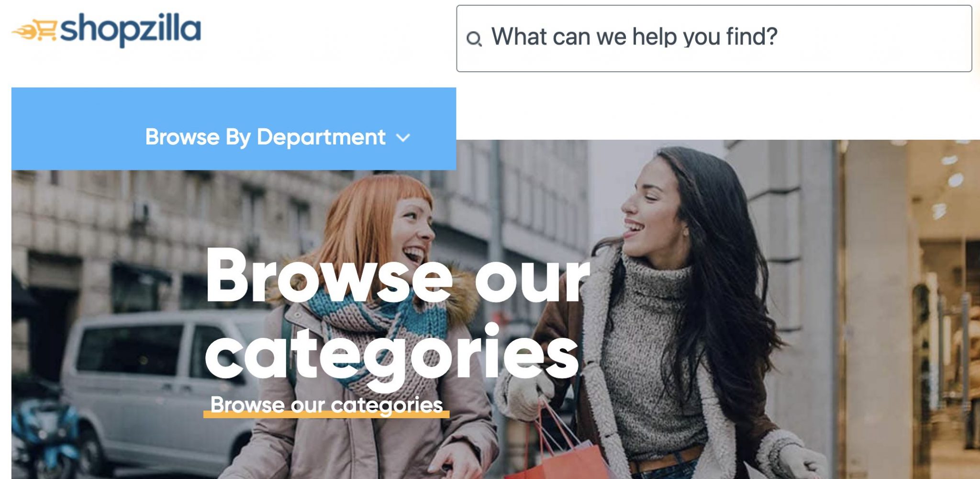
Task: Follow the underlined 'Browse our categories' link
Action: [326, 405]
